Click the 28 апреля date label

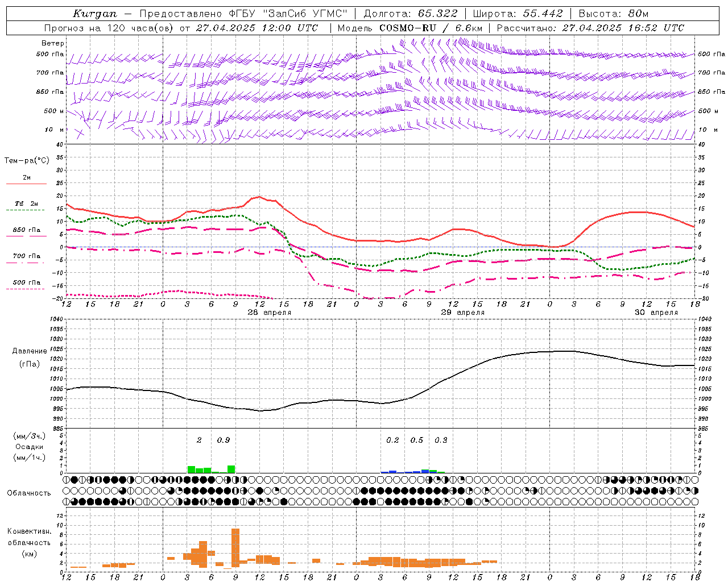(x=270, y=313)
